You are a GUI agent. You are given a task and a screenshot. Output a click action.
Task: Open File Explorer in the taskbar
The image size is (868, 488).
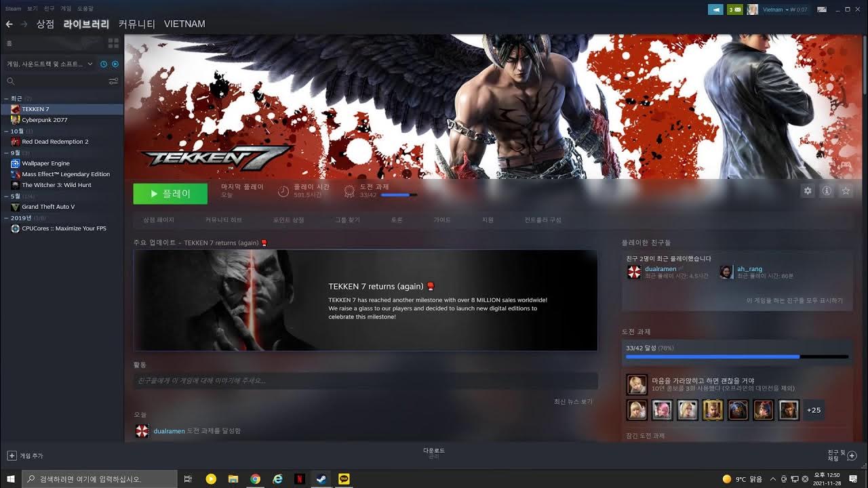point(233,479)
